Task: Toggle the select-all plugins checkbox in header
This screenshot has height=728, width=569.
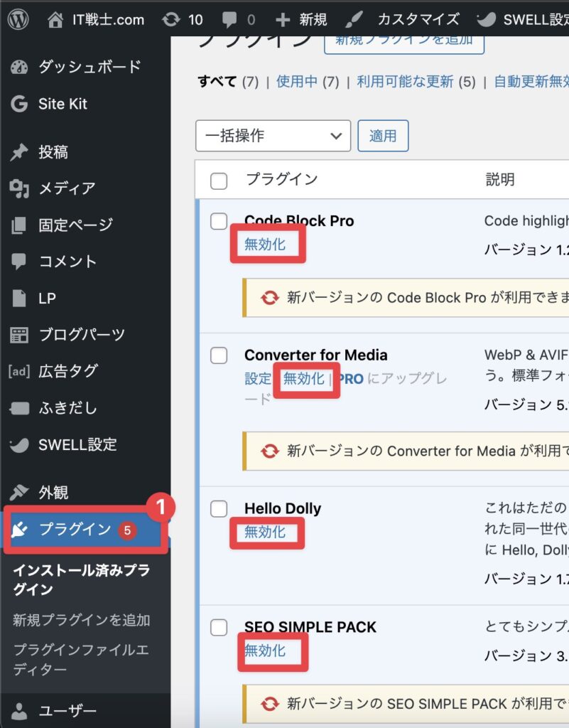Action: point(219,181)
